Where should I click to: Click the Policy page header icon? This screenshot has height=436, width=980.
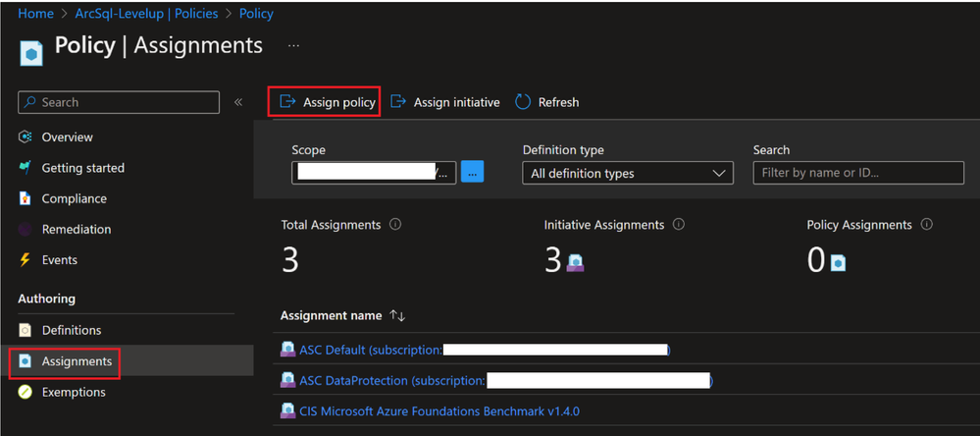tap(30, 53)
